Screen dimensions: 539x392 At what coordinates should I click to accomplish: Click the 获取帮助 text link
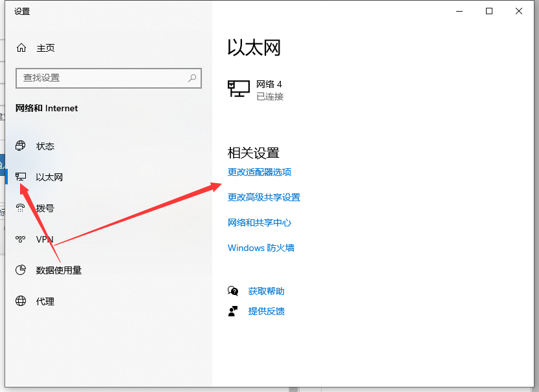(266, 291)
